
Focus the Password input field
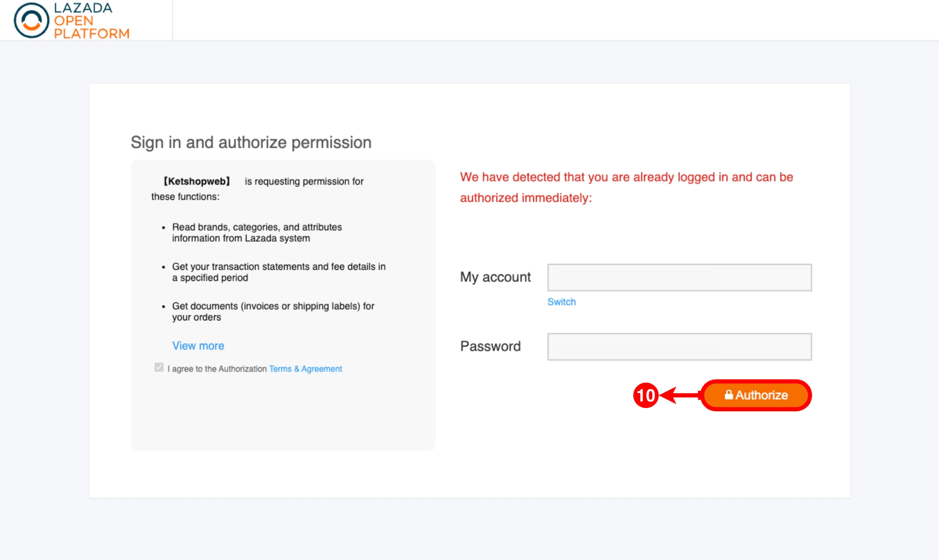[679, 347]
